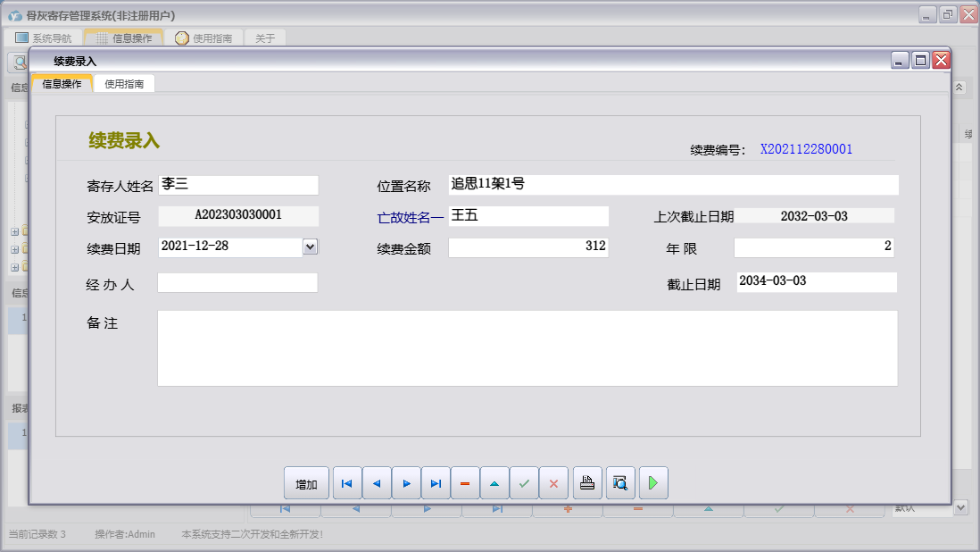The height and width of the screenshot is (552, 980).
Task: Cancel changes with red X icon
Action: (x=553, y=483)
